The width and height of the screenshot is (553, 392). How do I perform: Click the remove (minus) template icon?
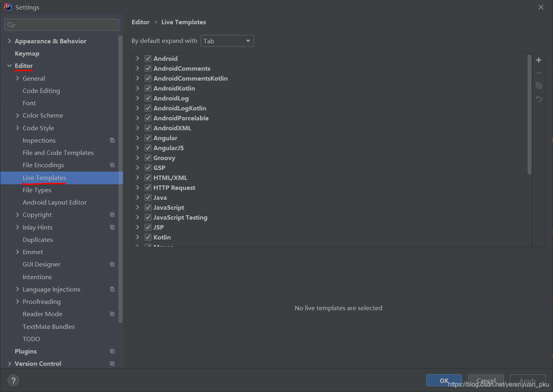pyautogui.click(x=539, y=73)
